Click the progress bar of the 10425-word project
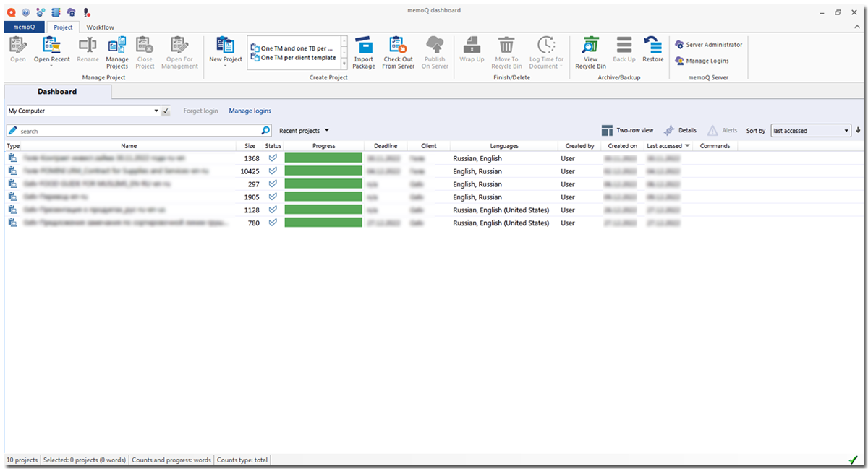Viewport: 868px width, 469px height. (323, 171)
